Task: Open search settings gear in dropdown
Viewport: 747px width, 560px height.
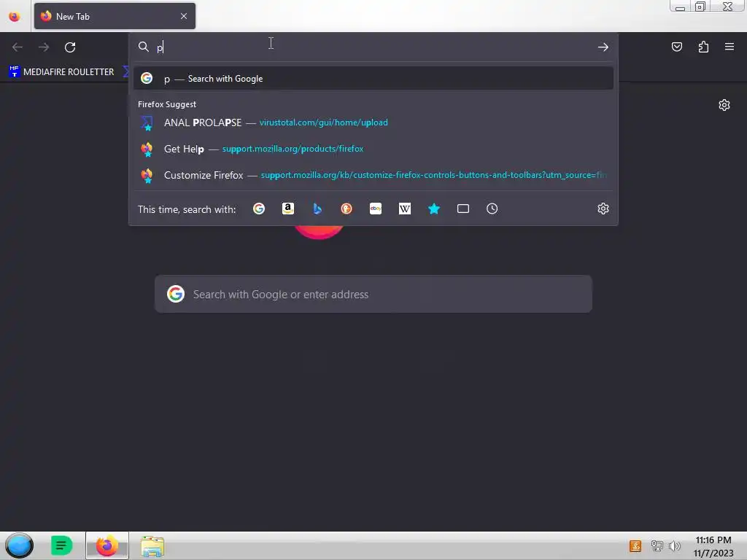Action: pyautogui.click(x=603, y=209)
